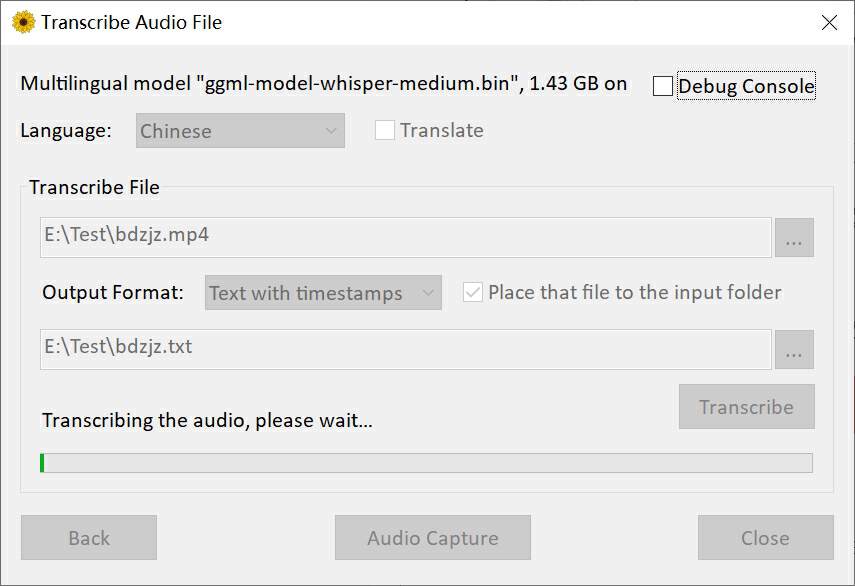Go Back to previous screen
Screen dimensions: 855x586
pos(89,538)
